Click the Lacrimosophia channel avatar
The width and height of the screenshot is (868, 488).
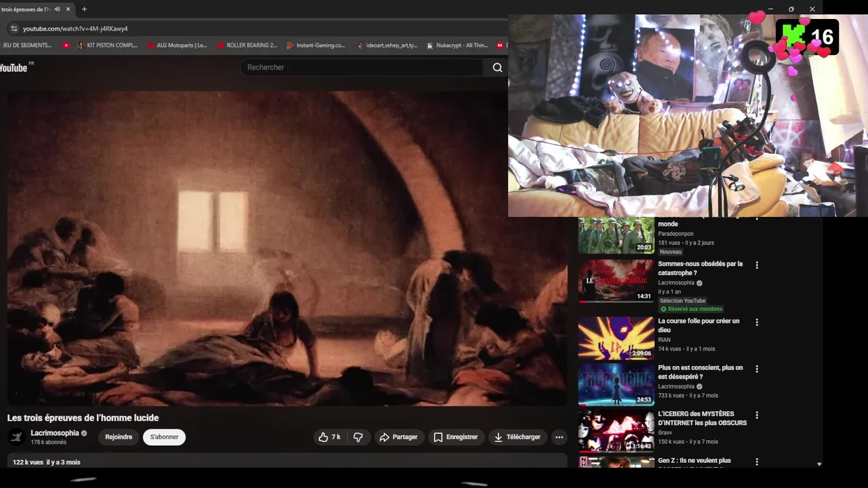pyautogui.click(x=17, y=437)
